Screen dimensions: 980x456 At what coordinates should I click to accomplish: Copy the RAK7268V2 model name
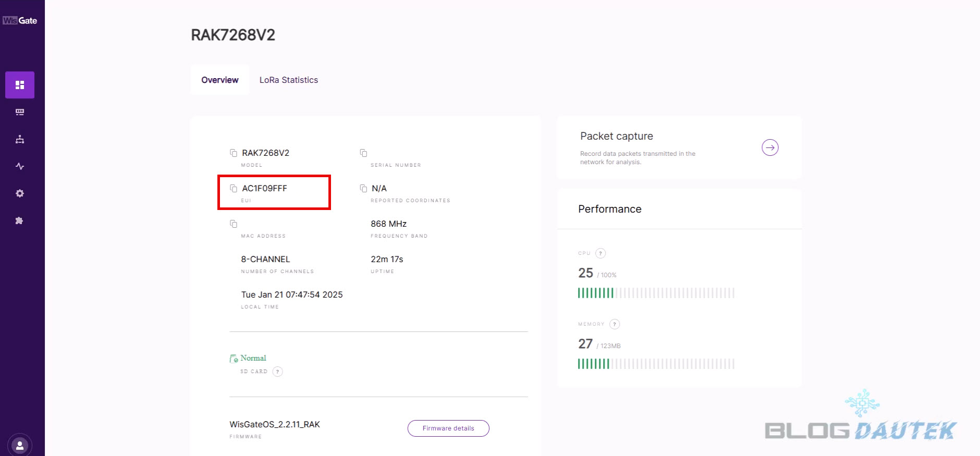(234, 153)
